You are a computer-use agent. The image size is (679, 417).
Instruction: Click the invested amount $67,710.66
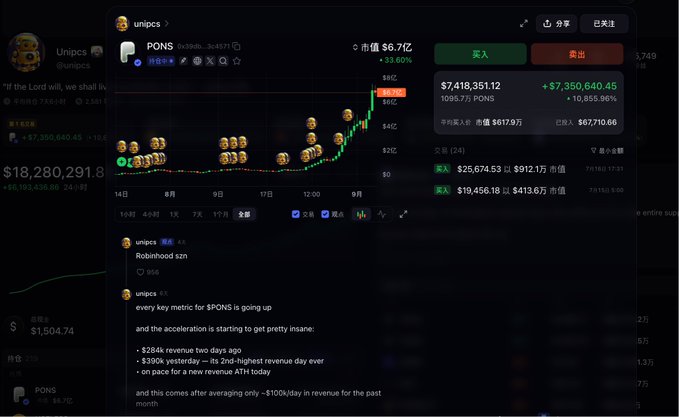click(597, 122)
